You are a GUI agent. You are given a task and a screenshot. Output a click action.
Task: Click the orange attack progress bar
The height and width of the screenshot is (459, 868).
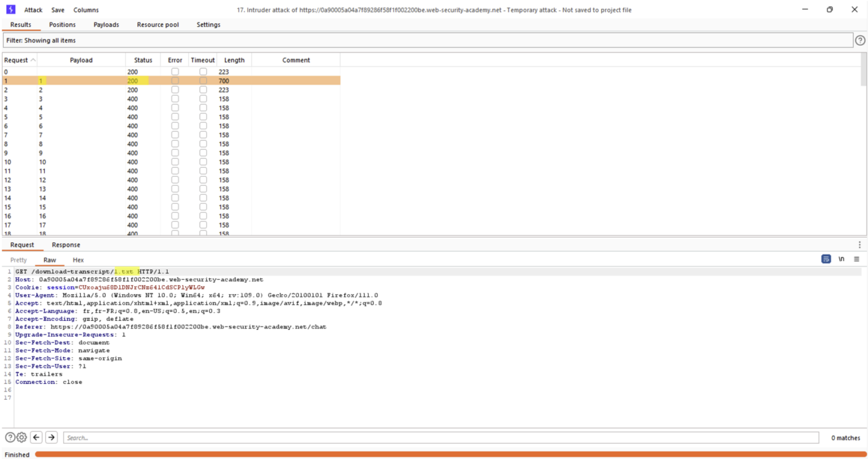coord(396,454)
